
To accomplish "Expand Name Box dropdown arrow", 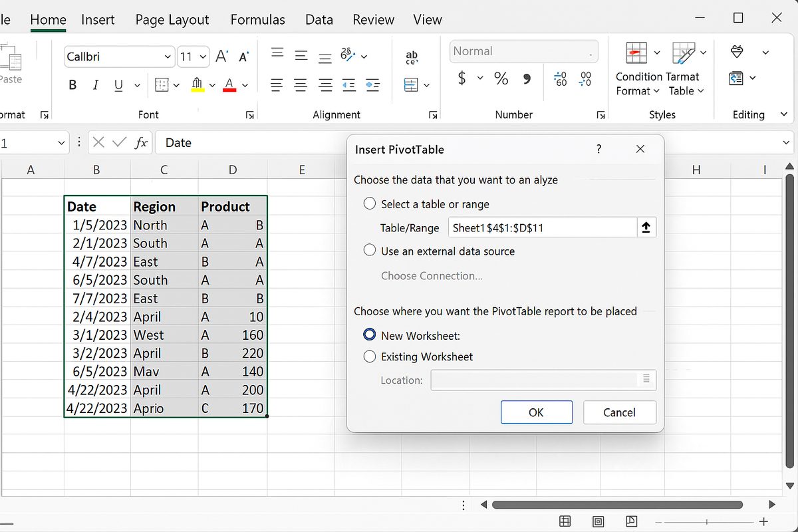I will (x=61, y=142).
